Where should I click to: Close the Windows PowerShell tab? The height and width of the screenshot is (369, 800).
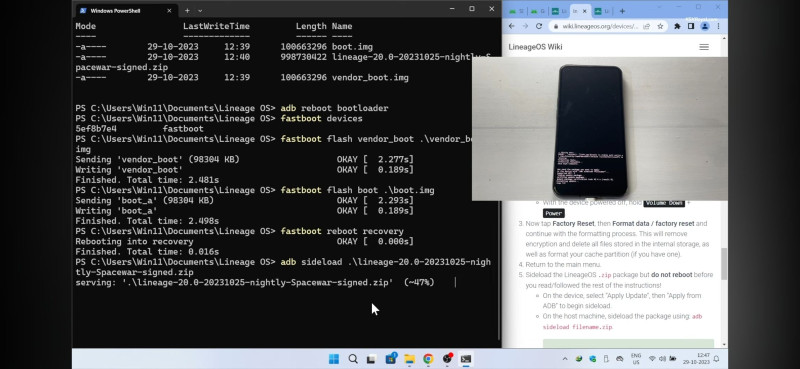coord(169,10)
